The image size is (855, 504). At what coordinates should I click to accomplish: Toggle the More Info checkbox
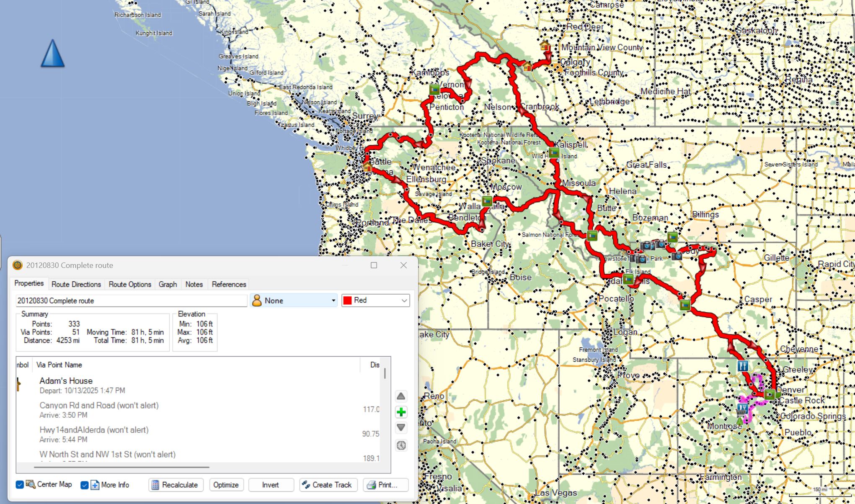[x=84, y=485]
